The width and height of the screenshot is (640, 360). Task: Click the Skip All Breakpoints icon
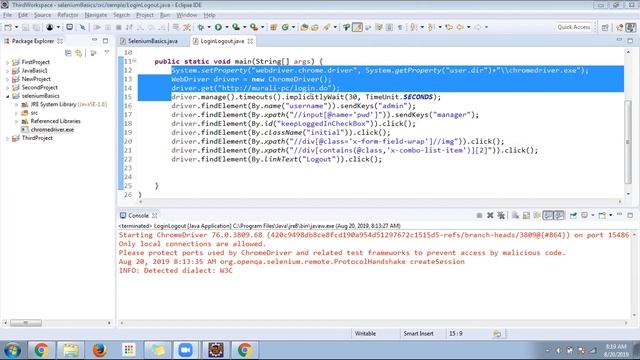coord(82,27)
